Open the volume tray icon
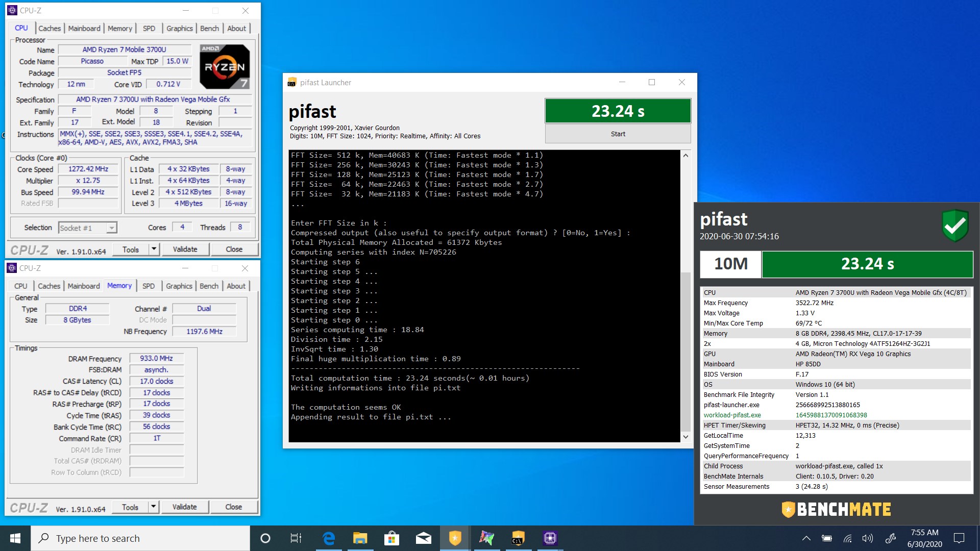Viewport: 980px width, 551px height. point(867,538)
